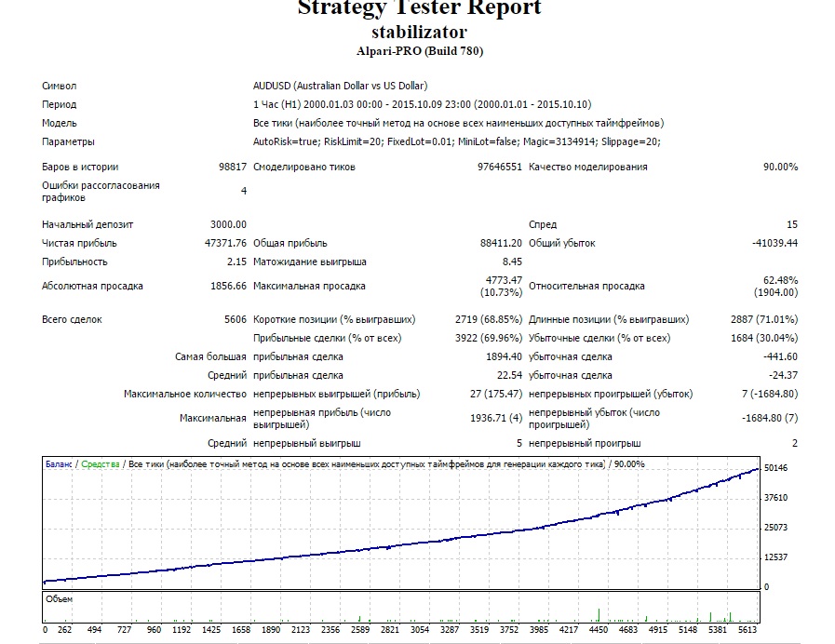Select the AutoRisk=true parameters line
Viewport: 835px width, 644px height.
coord(457,141)
